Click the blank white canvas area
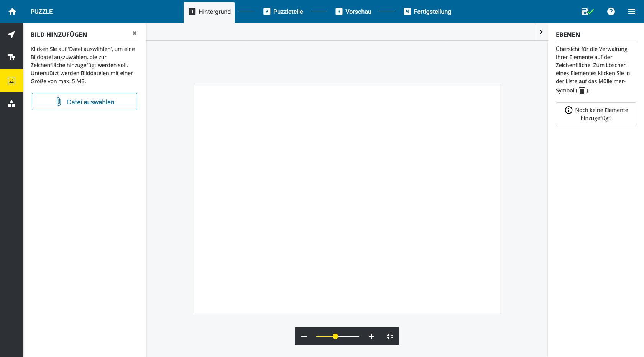Viewport: 644px width, 357px height. pos(347,199)
